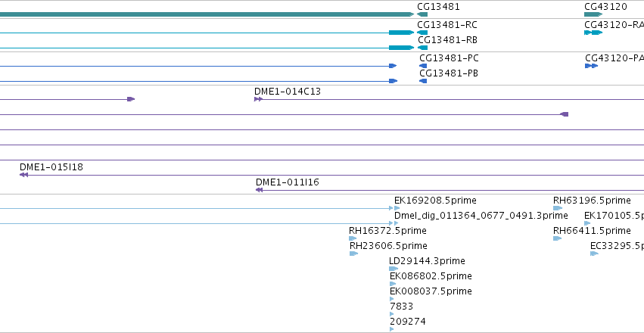Select the RH63196.5prime EST arrow
644x333 pixels.
[x=558, y=208]
